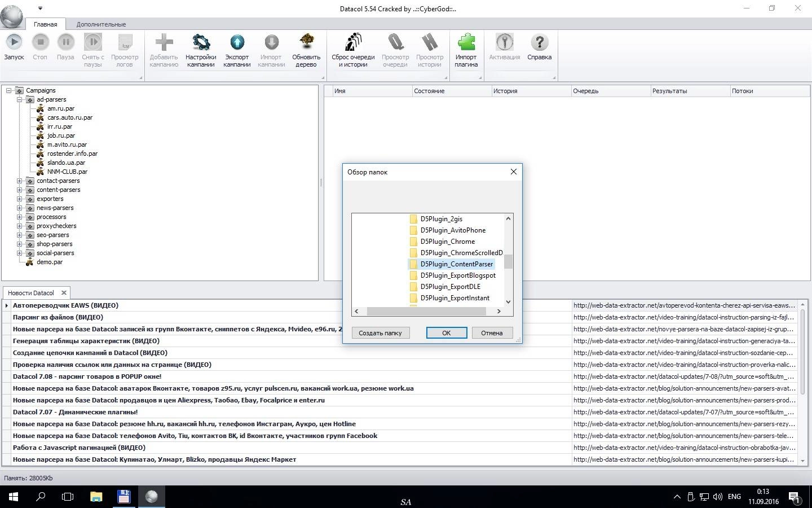812x508 pixels.
Task: Select m.avito.ru.par campaign
Action: [67, 144]
